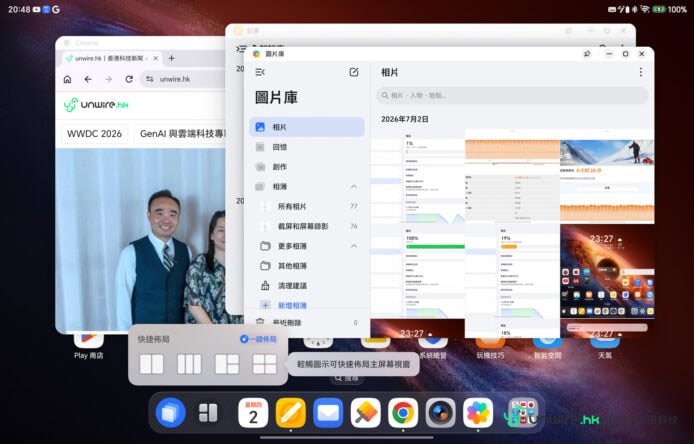Open the Gallery flower icon in dock

point(478,413)
